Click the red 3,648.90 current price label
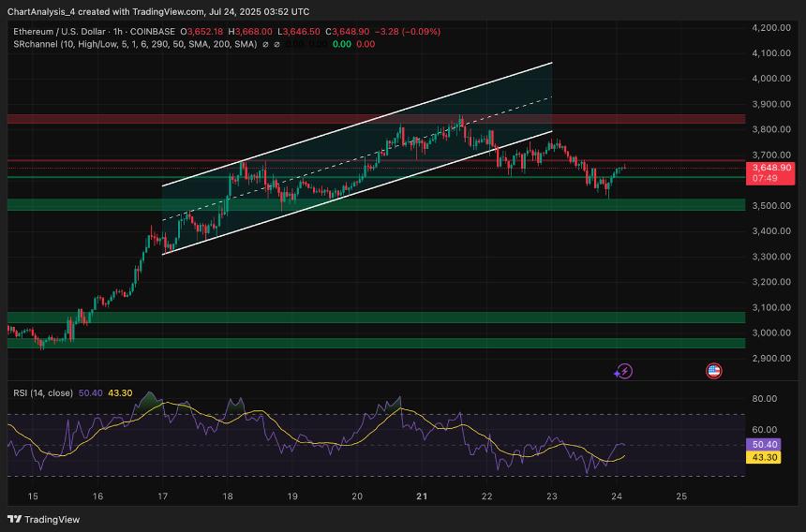The width and height of the screenshot is (806, 532). pyautogui.click(x=772, y=168)
